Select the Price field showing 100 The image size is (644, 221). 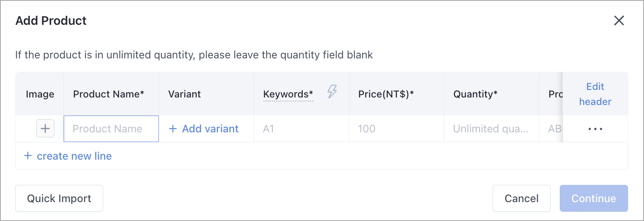click(396, 129)
